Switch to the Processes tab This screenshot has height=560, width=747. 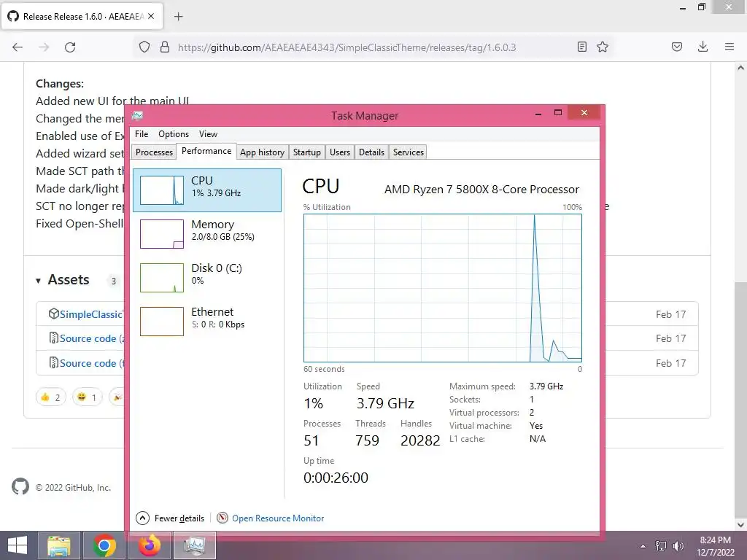(154, 152)
